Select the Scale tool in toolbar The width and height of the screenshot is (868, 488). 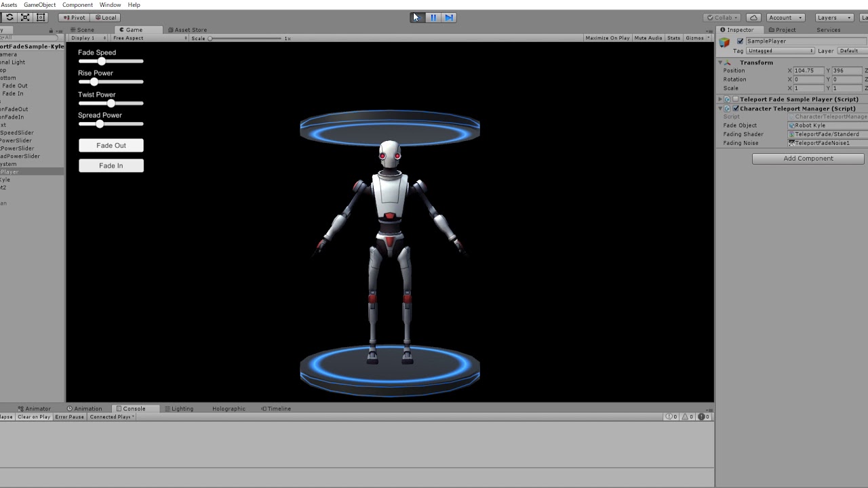coord(25,17)
